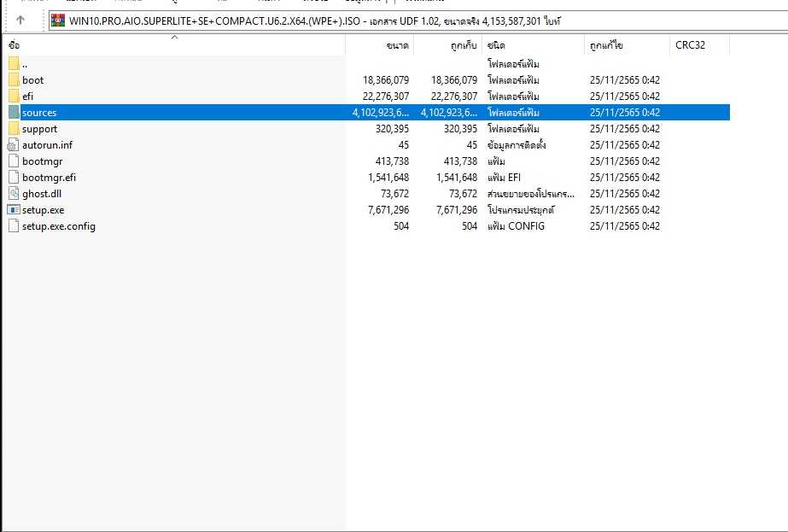788x532 pixels.
Task: Click the 'autorun.inf' file name
Action: (x=47, y=145)
